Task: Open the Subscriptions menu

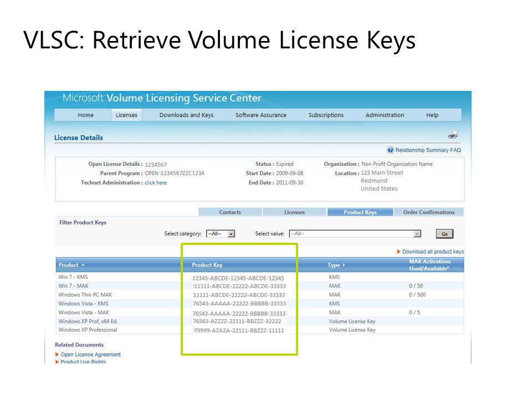Action: 326,115
